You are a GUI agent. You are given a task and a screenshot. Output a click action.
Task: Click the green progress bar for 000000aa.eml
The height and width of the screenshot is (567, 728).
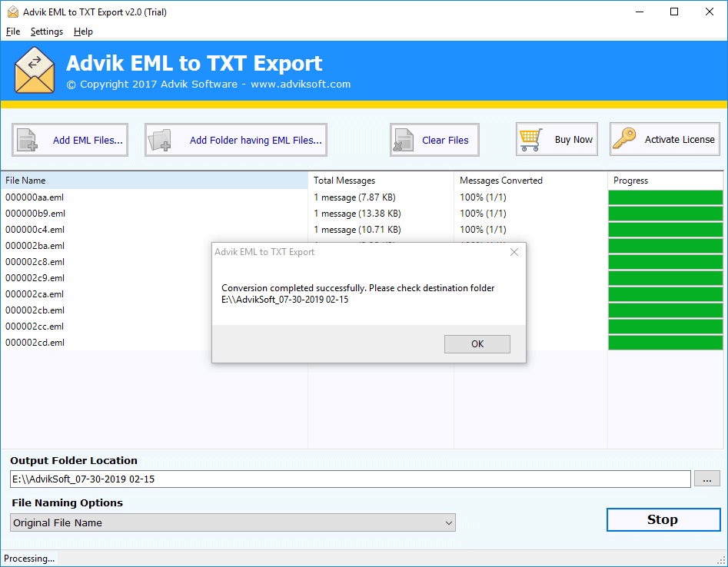pyautogui.click(x=665, y=197)
